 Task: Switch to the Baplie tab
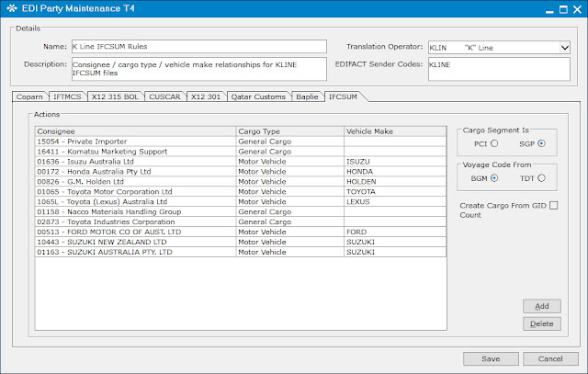coord(307,96)
